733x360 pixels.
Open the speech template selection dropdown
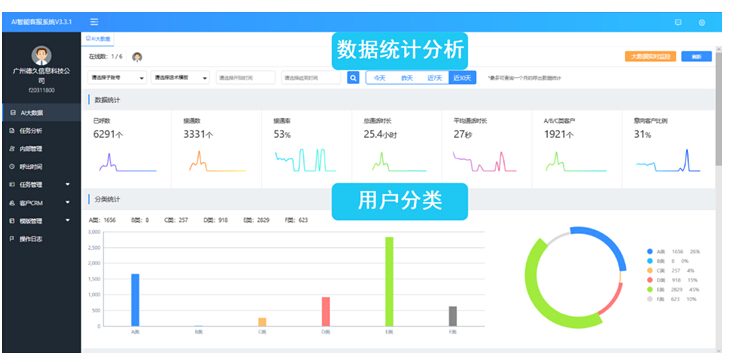pyautogui.click(x=180, y=78)
